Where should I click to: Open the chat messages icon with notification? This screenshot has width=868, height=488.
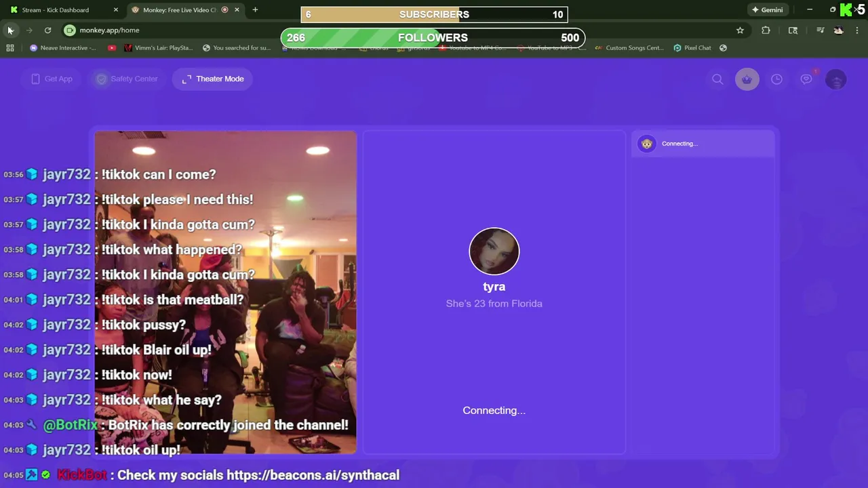coord(806,79)
